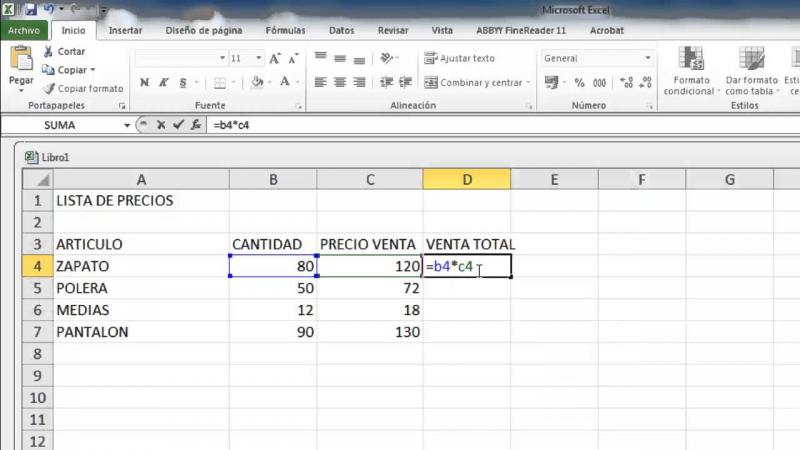
Task: Open Insert Function fx icon
Action: pos(196,125)
